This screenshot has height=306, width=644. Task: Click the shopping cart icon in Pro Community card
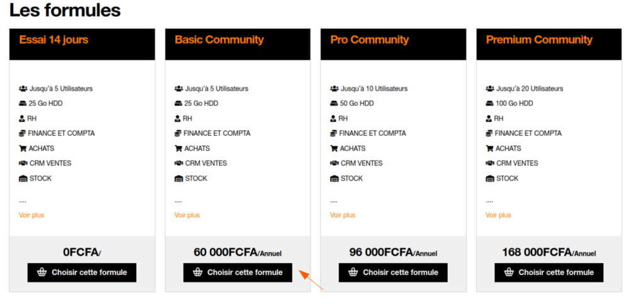(334, 149)
